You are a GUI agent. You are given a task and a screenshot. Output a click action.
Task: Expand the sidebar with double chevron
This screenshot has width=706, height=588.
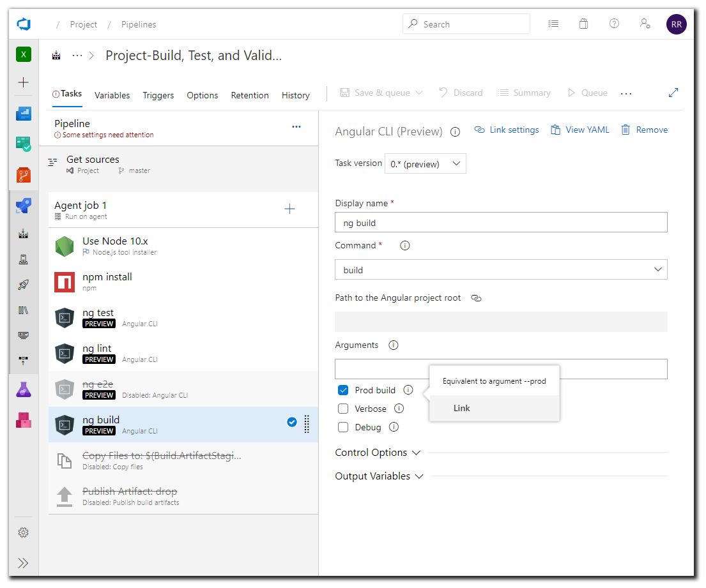(x=24, y=563)
